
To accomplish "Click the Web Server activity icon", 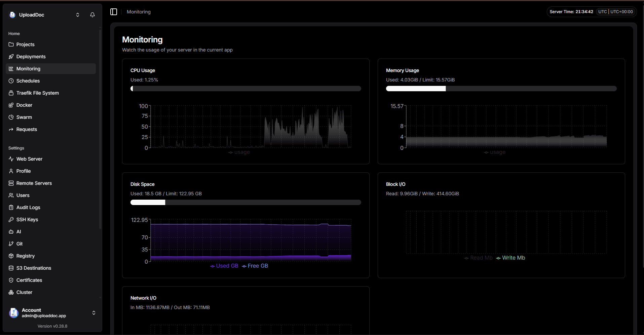I will coord(11,159).
